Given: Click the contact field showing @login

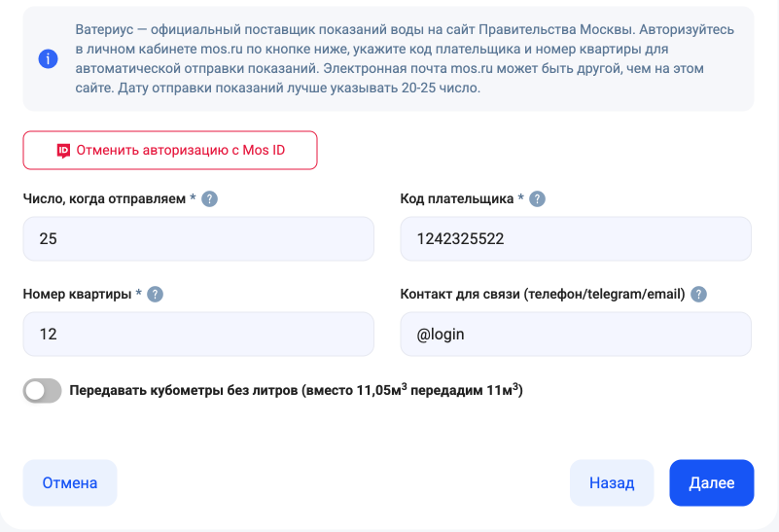Looking at the screenshot, I should [x=576, y=335].
